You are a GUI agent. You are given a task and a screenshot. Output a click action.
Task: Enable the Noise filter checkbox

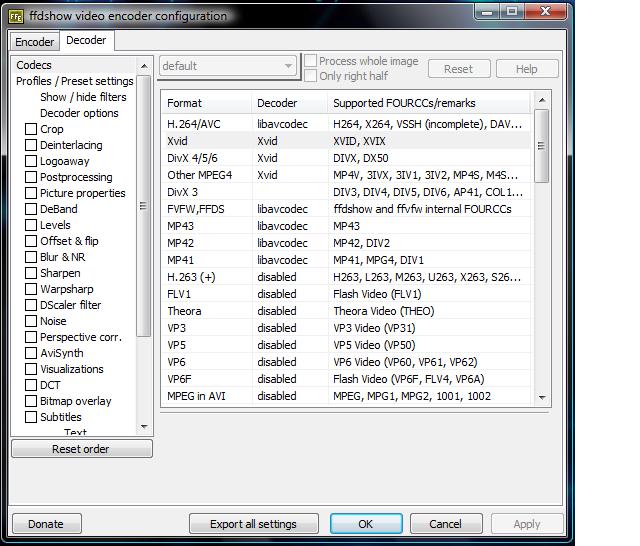pyautogui.click(x=31, y=321)
